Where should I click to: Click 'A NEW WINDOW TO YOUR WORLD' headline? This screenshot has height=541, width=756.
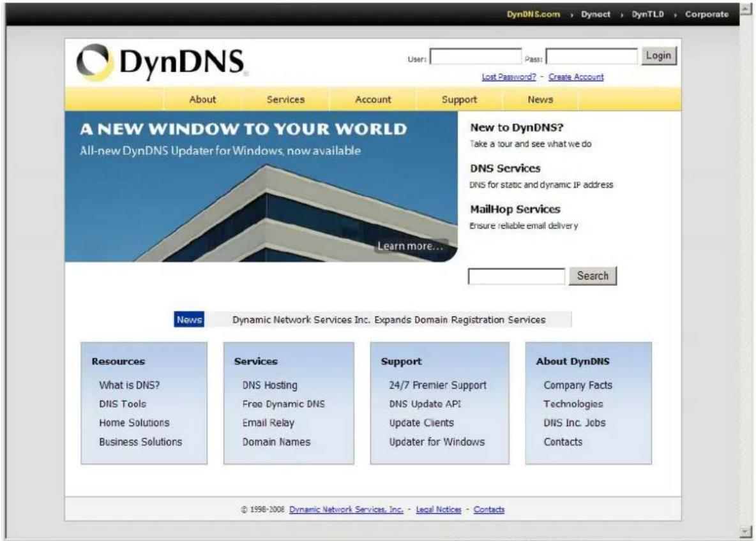(x=243, y=129)
